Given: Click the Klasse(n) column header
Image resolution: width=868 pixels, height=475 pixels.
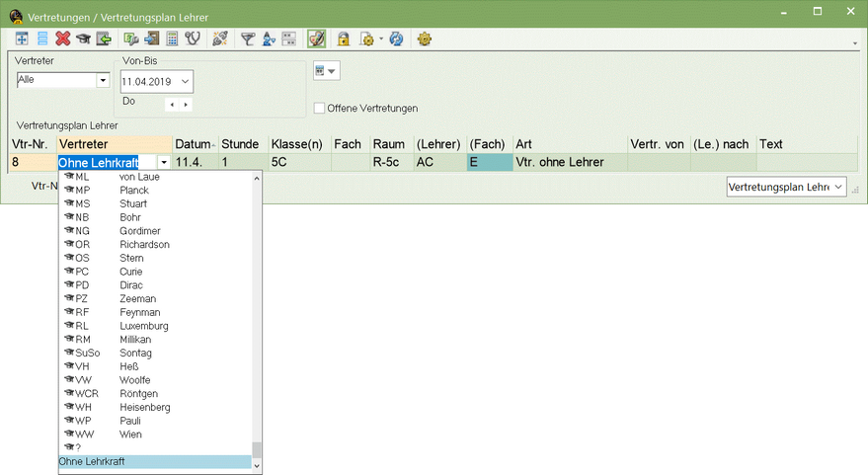Looking at the screenshot, I should pos(299,144).
